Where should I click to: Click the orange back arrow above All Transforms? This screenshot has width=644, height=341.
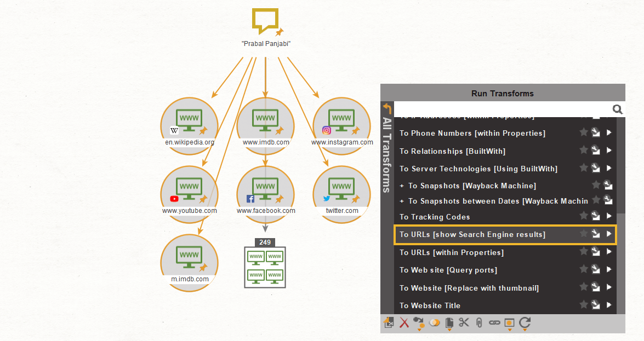click(387, 108)
